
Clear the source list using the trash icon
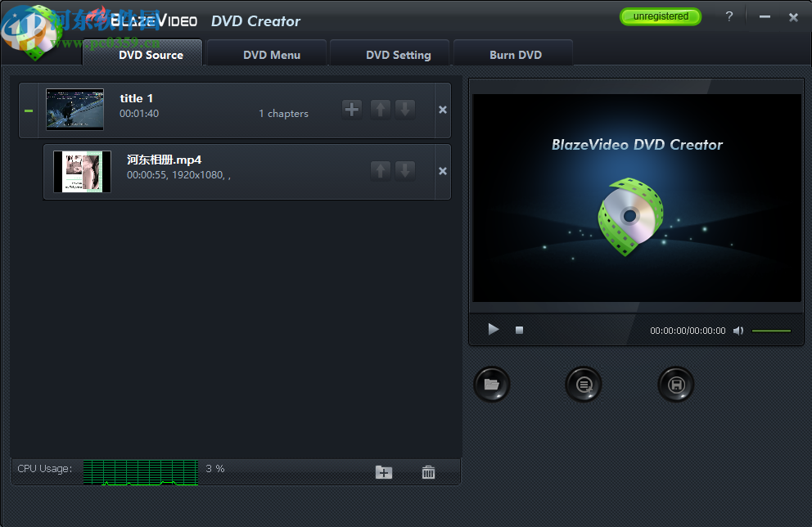pos(427,472)
